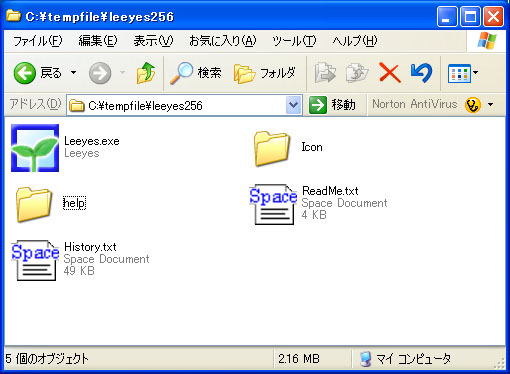Click the History.txt file name

90,247
